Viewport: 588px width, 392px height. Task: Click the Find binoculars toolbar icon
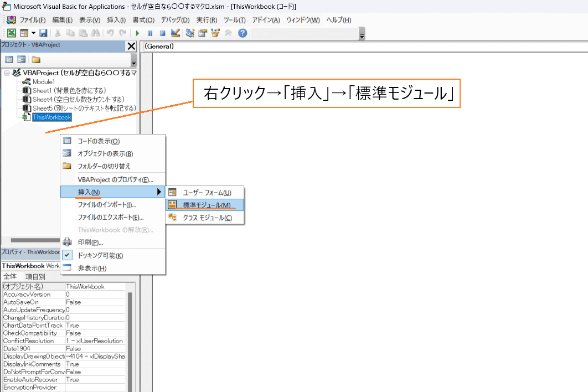[x=96, y=33]
